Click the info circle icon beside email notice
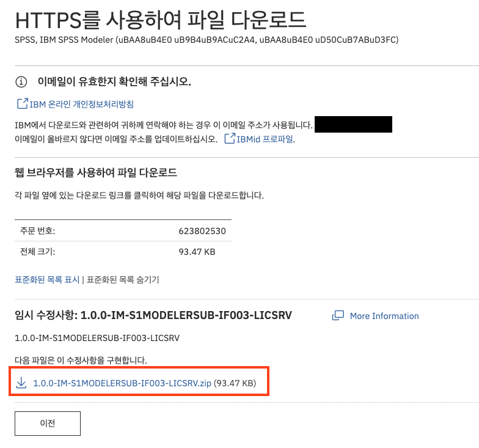The height and width of the screenshot is (448, 479). (x=21, y=82)
